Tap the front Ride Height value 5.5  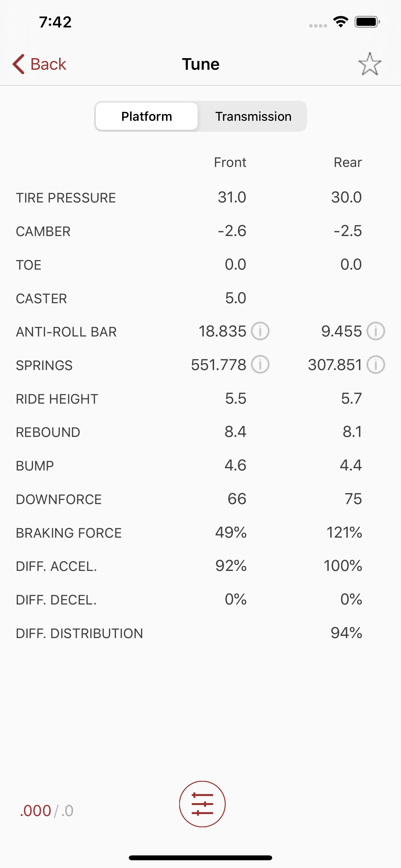point(235,398)
